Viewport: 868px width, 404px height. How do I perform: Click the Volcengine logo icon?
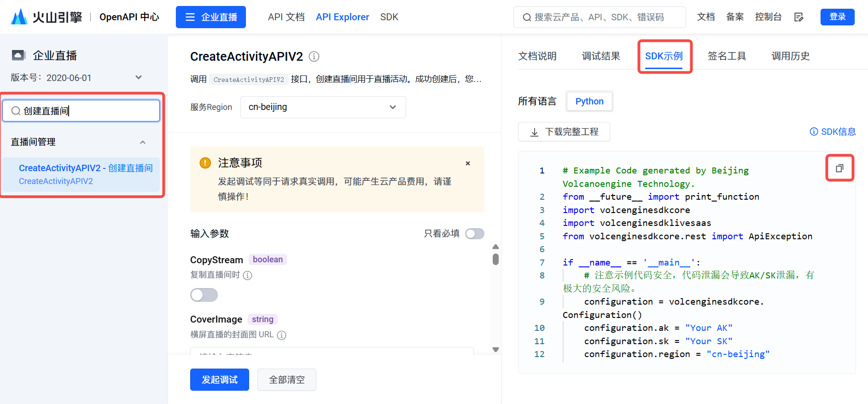point(19,17)
